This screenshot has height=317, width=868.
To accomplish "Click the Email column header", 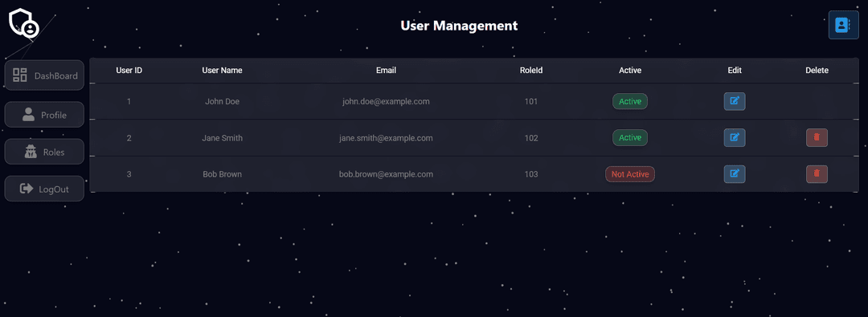I will pyautogui.click(x=386, y=71).
